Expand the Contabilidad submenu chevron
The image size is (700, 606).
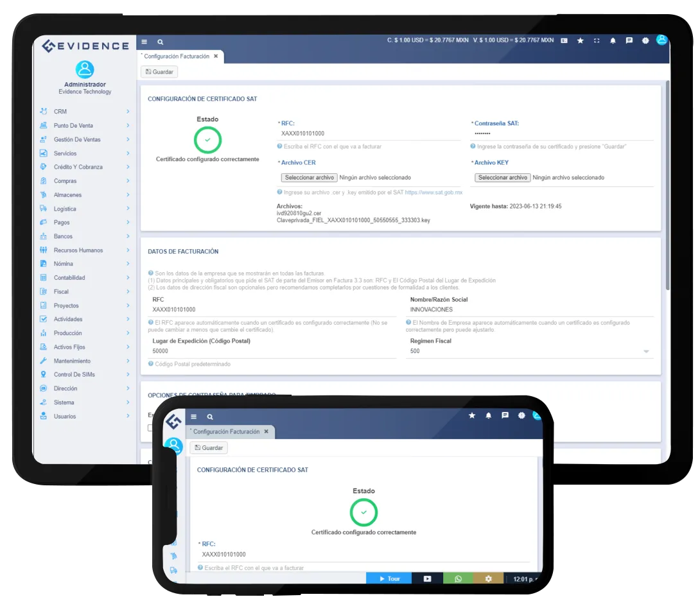click(x=128, y=277)
